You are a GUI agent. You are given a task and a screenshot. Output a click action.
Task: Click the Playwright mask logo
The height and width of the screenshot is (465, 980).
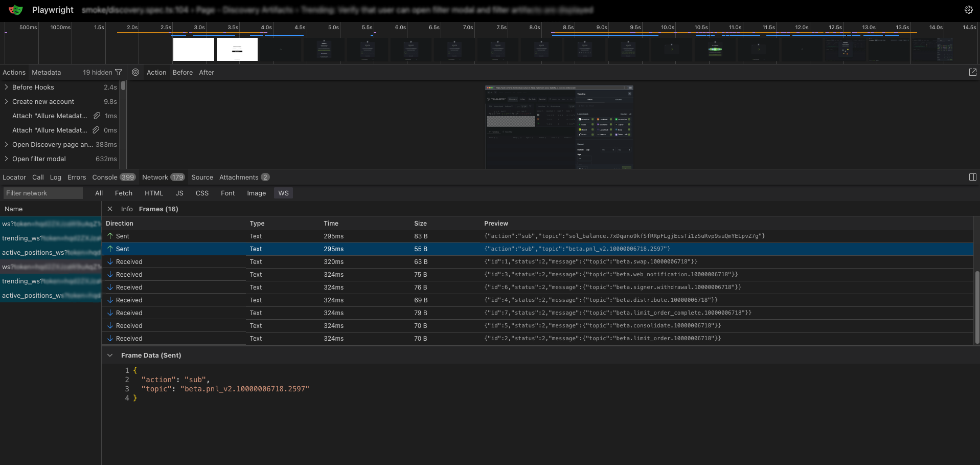click(15, 9)
